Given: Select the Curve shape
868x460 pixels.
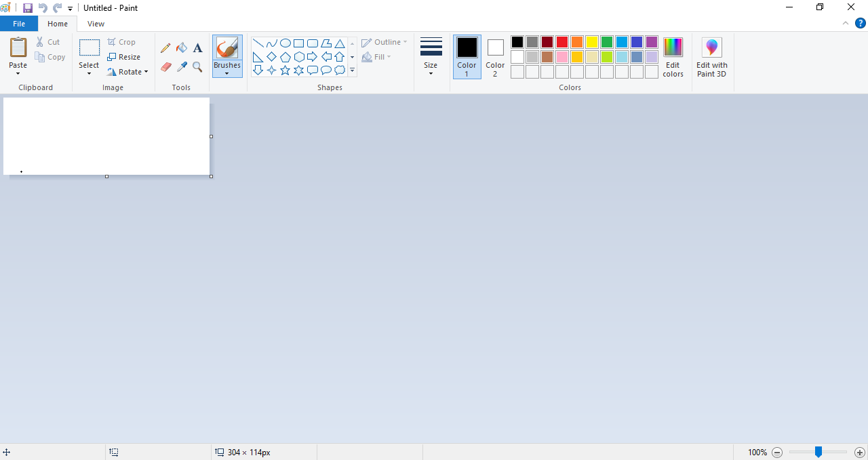Looking at the screenshot, I should (x=271, y=43).
